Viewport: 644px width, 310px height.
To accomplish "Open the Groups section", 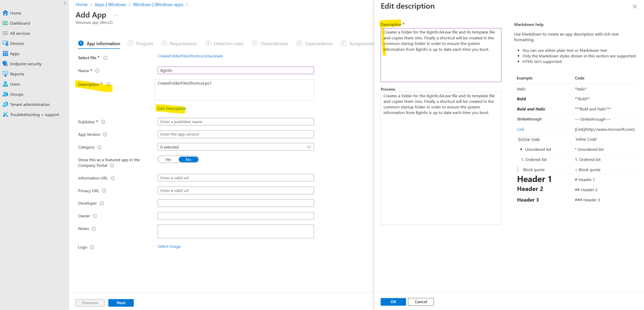I will point(16,94).
